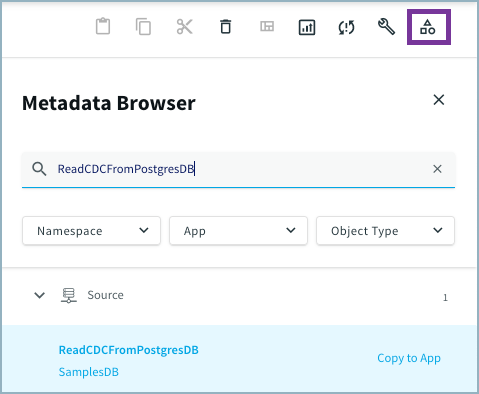Open the Object Type dropdown filter
Screen dimensions: 479x394
(385, 231)
